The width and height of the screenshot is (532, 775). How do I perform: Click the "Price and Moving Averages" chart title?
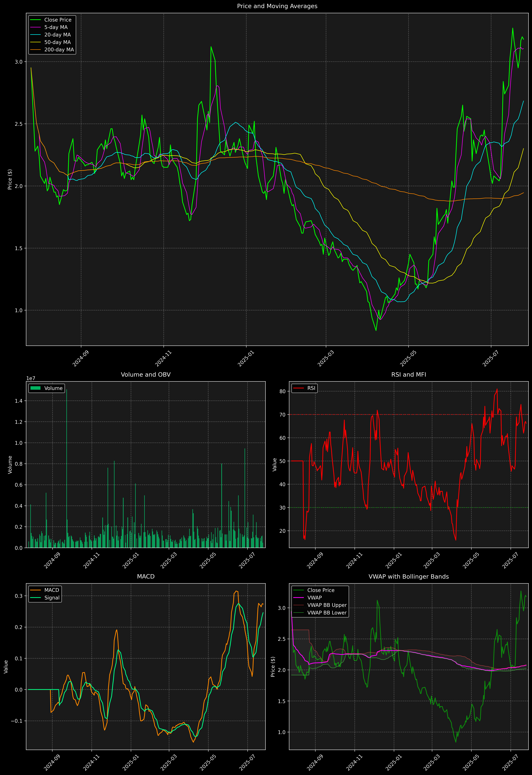pos(277,6)
